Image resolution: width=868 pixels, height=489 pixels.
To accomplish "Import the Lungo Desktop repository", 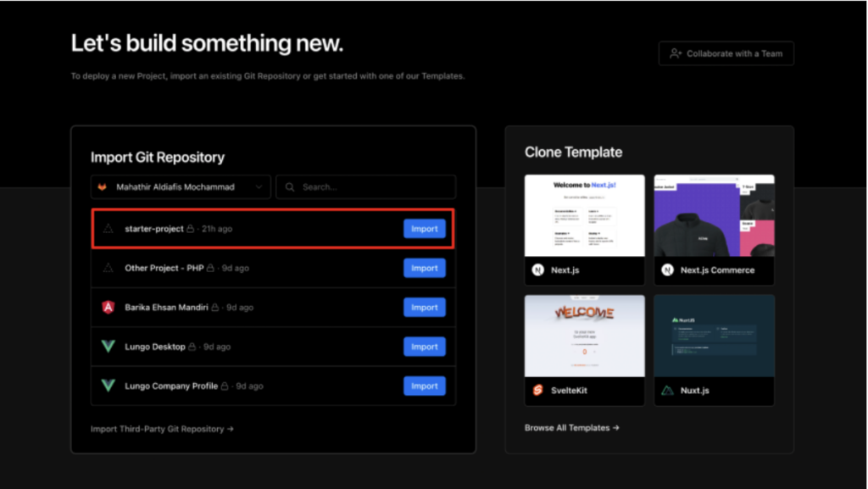I will (x=424, y=347).
